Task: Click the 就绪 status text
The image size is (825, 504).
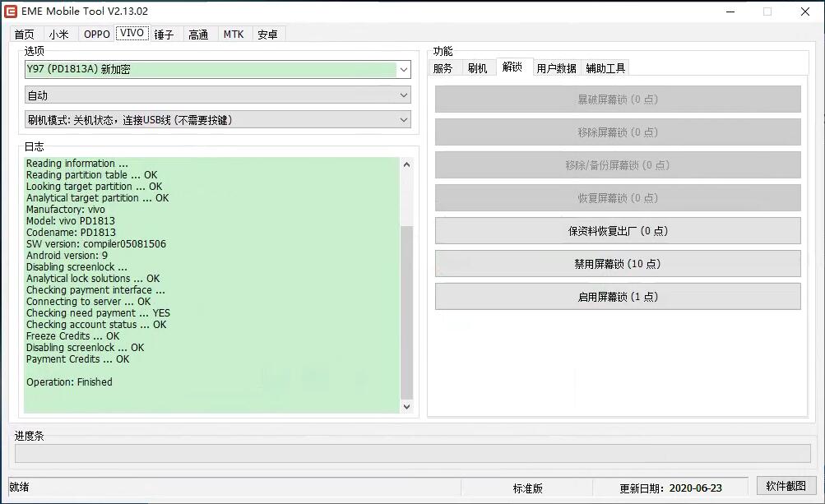Action: click(x=19, y=488)
